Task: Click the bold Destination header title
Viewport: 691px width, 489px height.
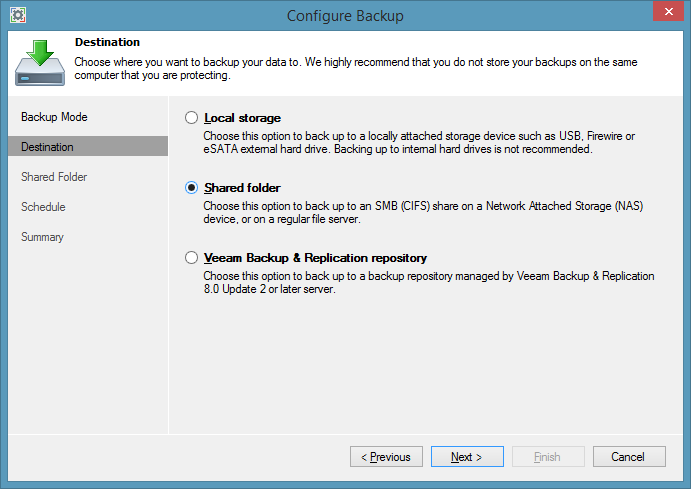Action: tap(107, 42)
